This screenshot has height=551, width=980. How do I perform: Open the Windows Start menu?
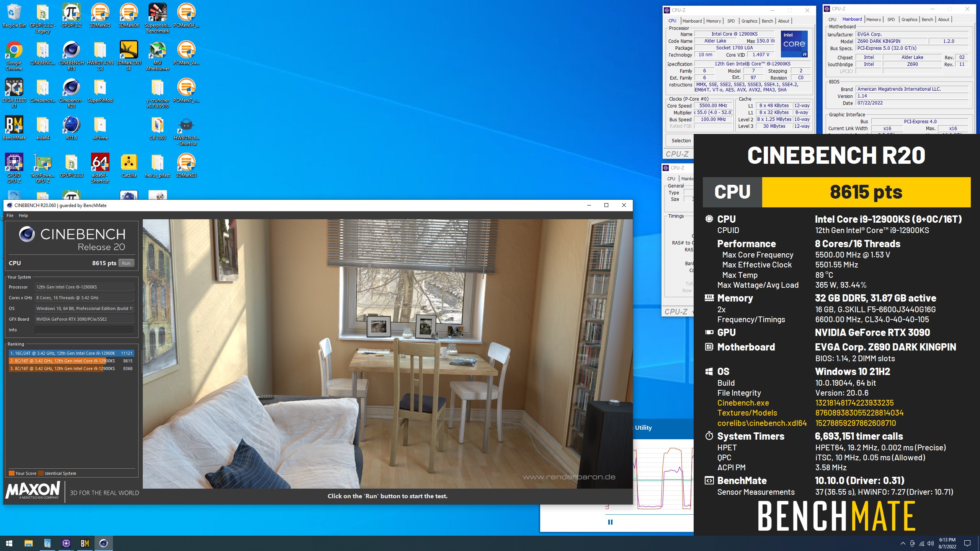pyautogui.click(x=9, y=543)
